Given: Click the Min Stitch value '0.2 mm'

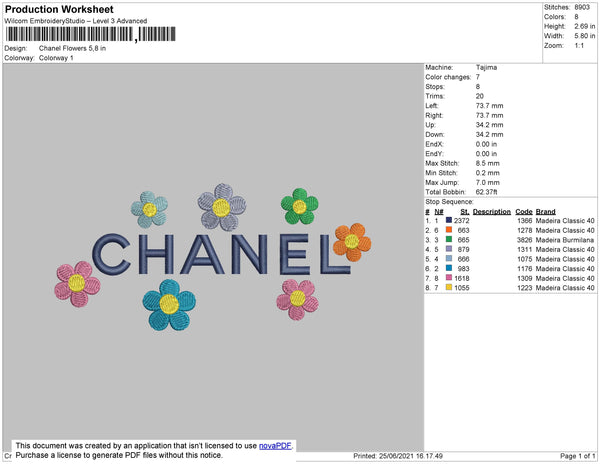Looking at the screenshot, I should (488, 173).
